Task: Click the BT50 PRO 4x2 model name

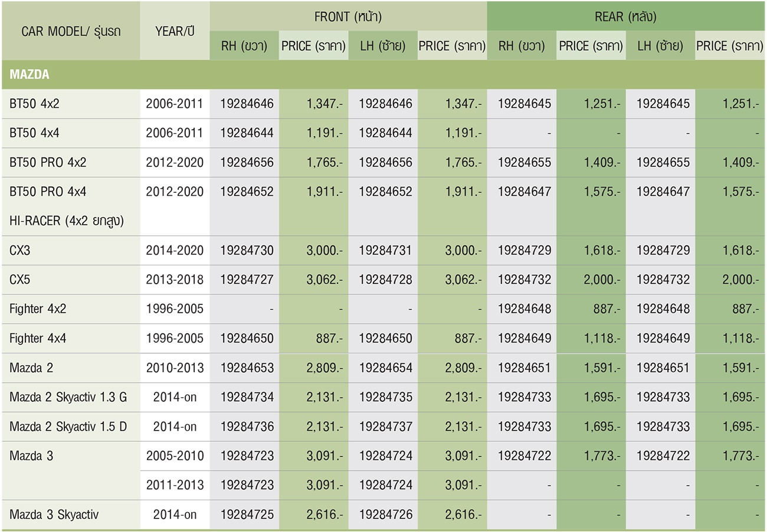Action: 48,162
